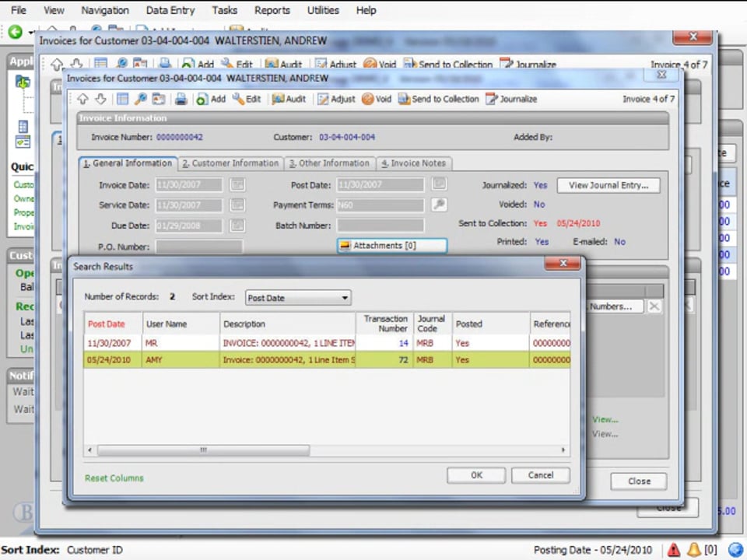747x560 pixels.
Task: Open Attachments [0] button
Action: 392,245
